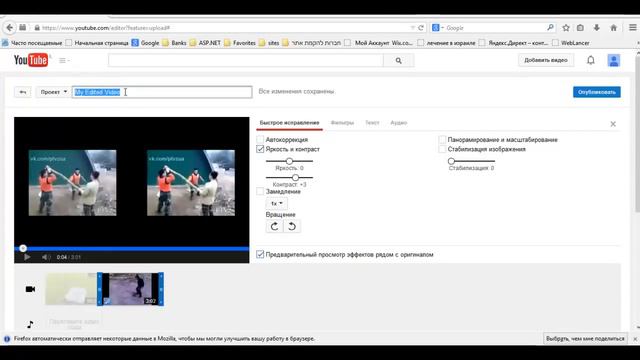
Task: Open the sites bookmarks folder
Action: (269, 43)
